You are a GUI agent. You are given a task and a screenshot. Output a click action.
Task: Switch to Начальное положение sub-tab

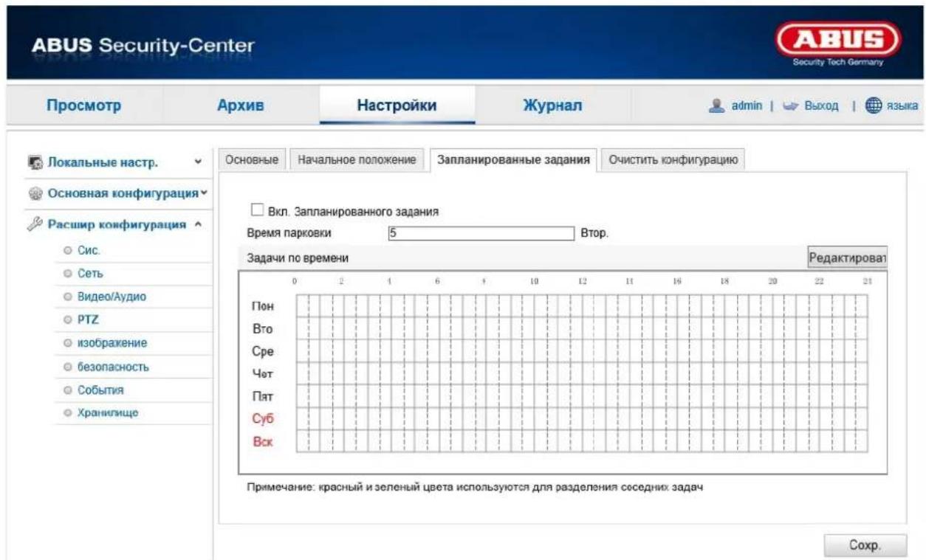click(357, 160)
